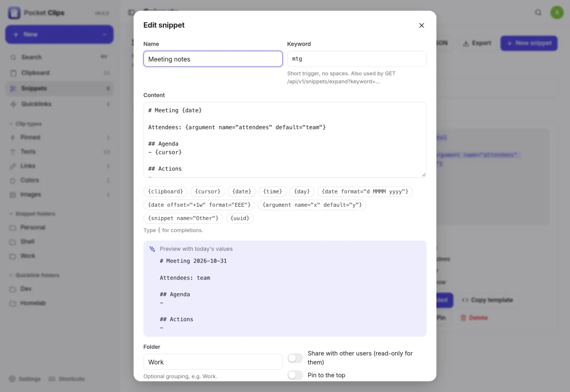Insert the {clipboard} placeholder chip
Screen dimensions: 570x392
(165, 191)
